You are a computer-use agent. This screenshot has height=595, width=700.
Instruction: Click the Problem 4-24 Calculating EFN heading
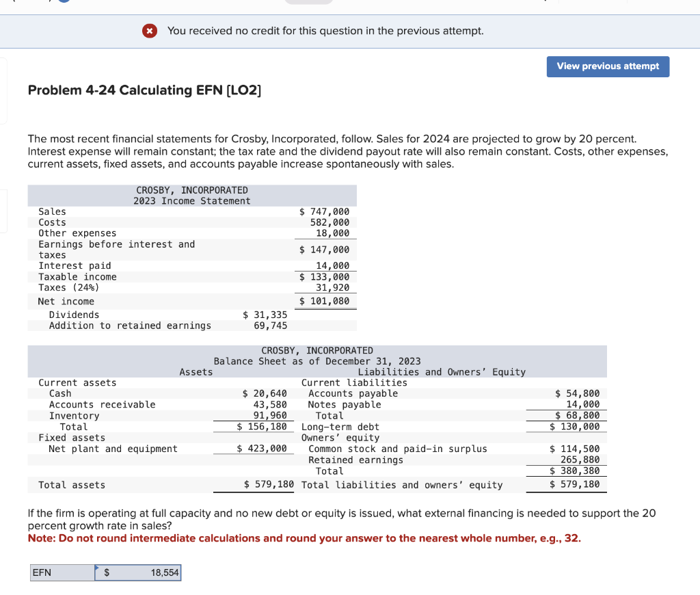tap(144, 90)
